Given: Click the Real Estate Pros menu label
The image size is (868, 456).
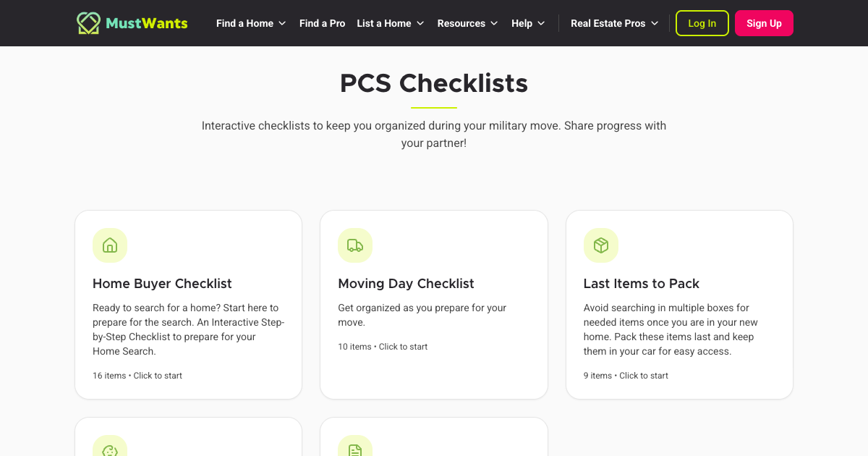Looking at the screenshot, I should tap(608, 23).
